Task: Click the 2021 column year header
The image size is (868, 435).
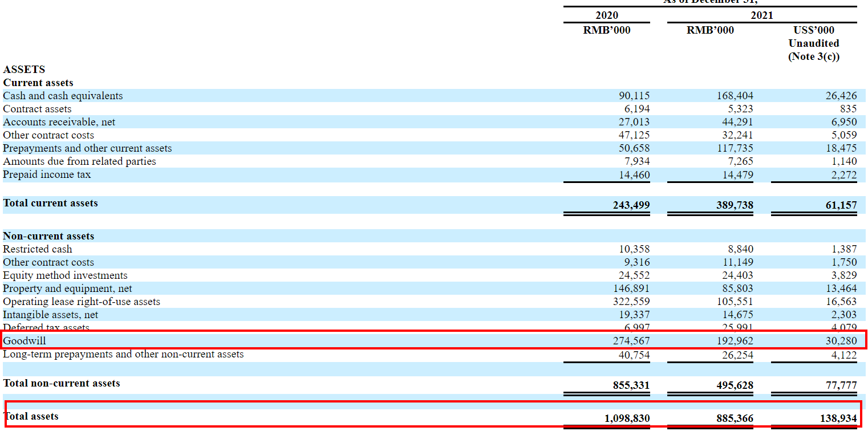Action: pos(761,15)
